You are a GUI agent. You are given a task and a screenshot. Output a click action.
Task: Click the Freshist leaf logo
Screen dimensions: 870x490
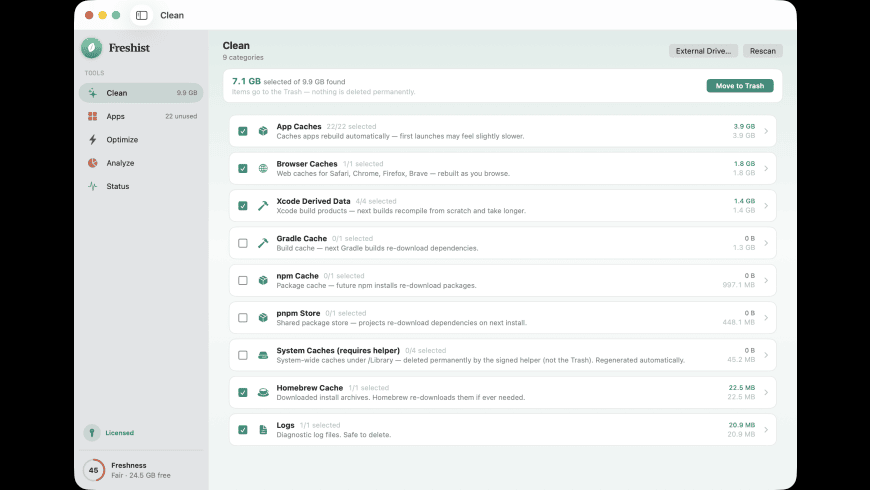(x=92, y=48)
